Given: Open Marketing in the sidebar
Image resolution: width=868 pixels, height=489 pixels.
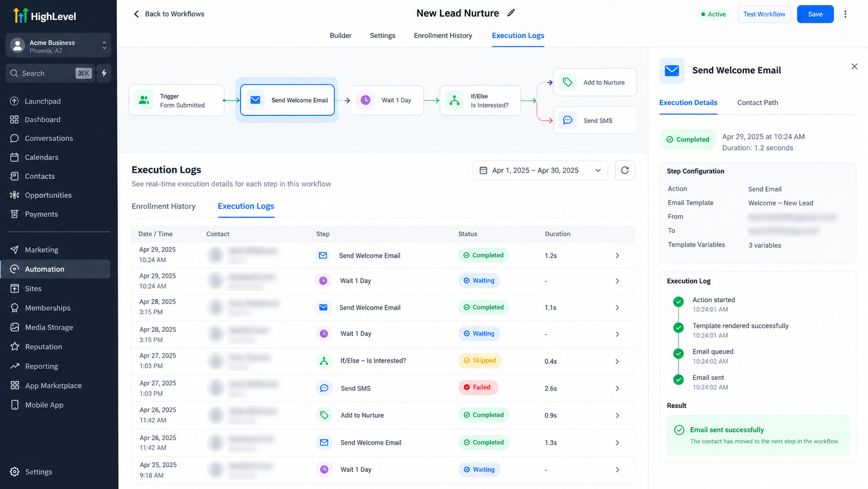Looking at the screenshot, I should (x=42, y=250).
